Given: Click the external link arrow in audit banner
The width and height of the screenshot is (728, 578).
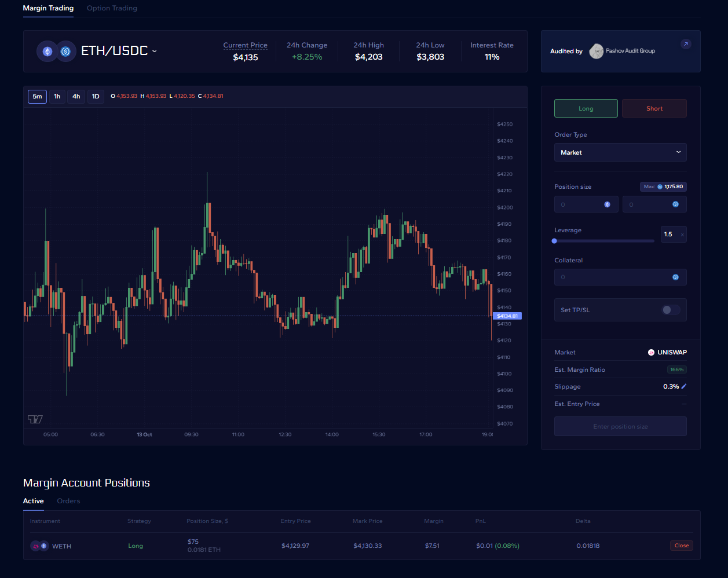Looking at the screenshot, I should pos(686,44).
